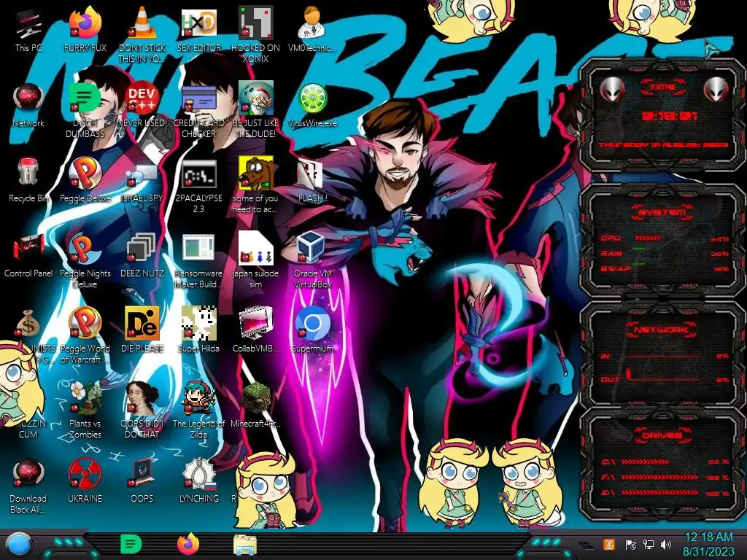Launch Peggle Deluxe
Image resolution: width=747 pixels, height=560 pixels.
coord(85,181)
